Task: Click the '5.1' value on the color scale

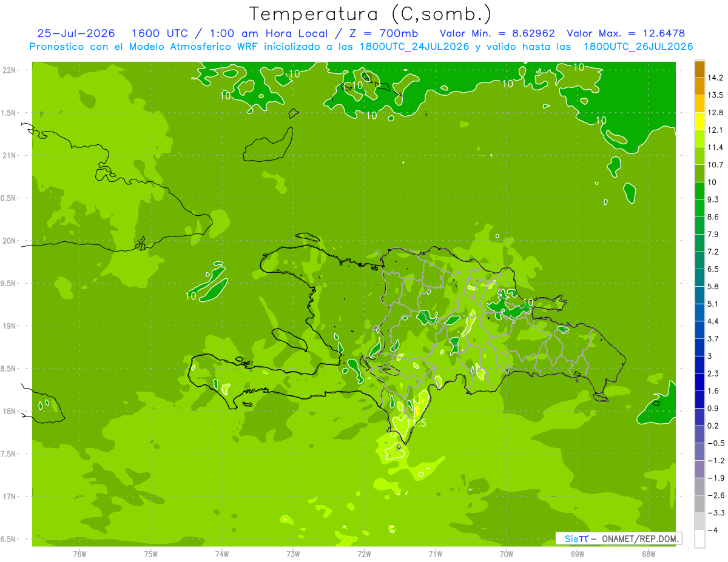Action: (x=713, y=304)
